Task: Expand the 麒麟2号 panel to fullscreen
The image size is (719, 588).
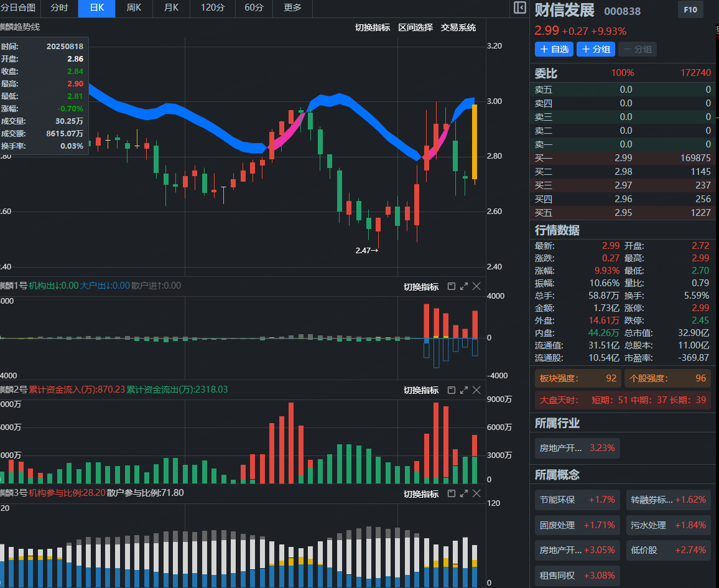Action: coord(464,390)
